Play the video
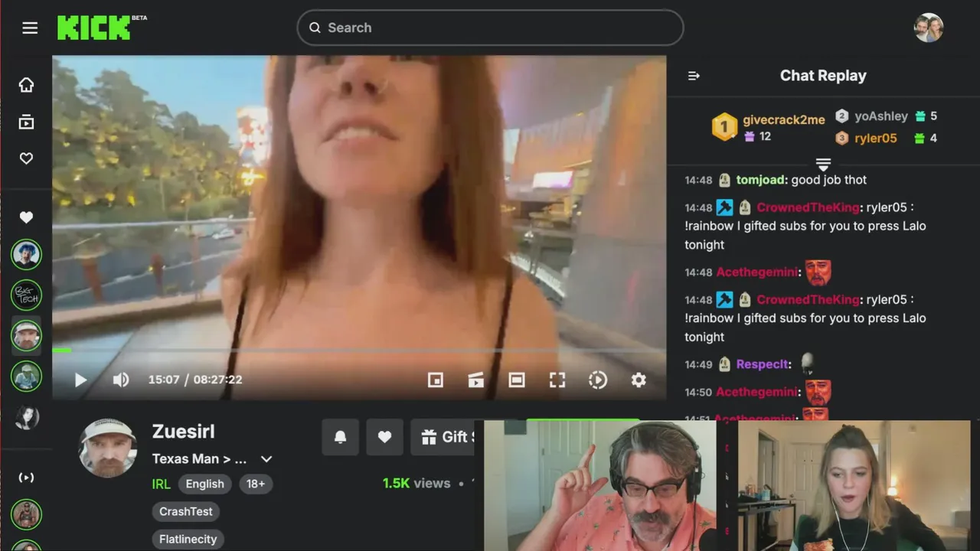 pos(80,380)
